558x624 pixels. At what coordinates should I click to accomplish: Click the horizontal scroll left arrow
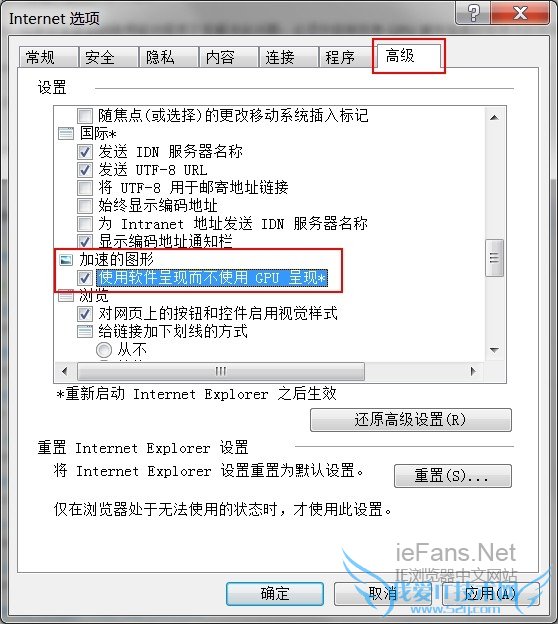65,371
